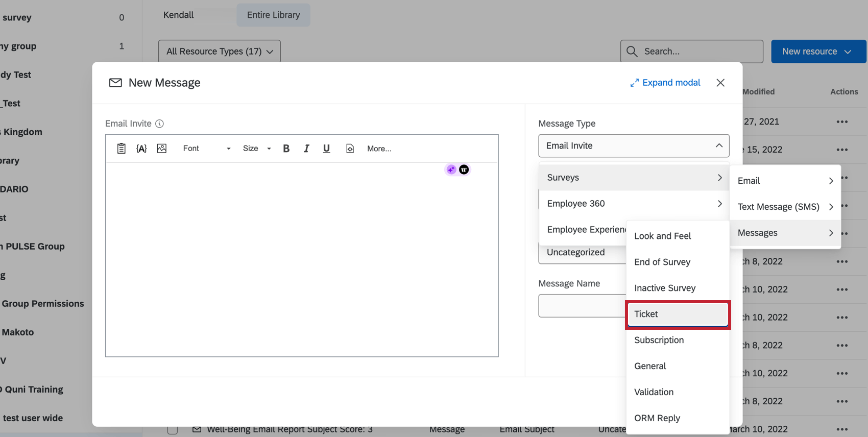Open the Size dropdown

point(256,149)
